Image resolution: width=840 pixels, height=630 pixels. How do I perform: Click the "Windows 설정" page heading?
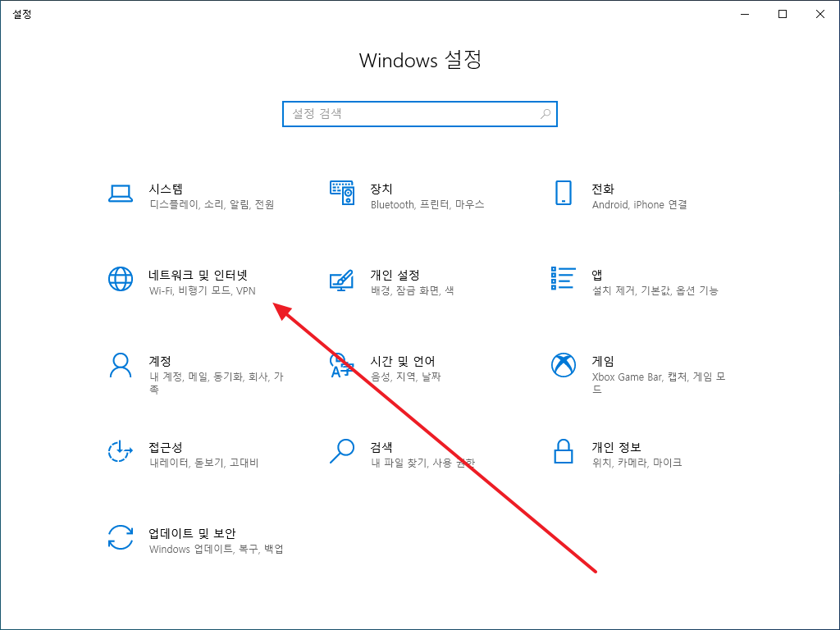[420, 60]
